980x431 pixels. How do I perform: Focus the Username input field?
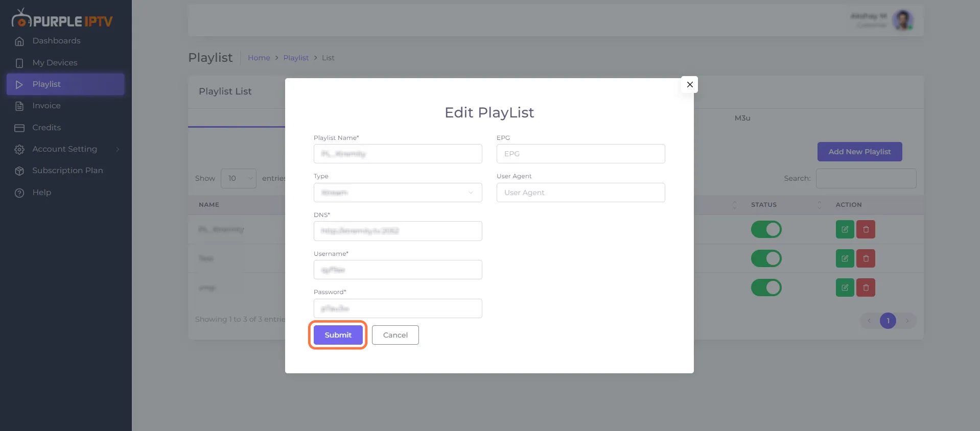point(398,270)
